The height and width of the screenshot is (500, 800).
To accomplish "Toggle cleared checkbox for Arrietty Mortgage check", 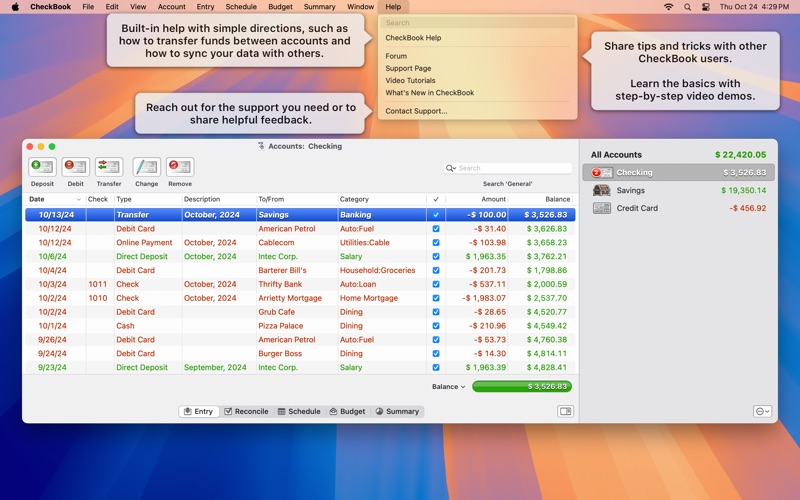I will [436, 298].
